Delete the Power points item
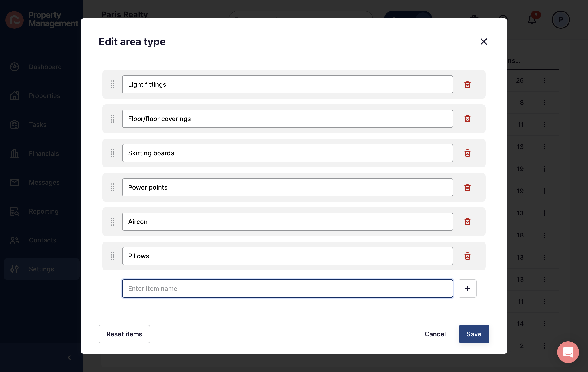 pyautogui.click(x=467, y=187)
